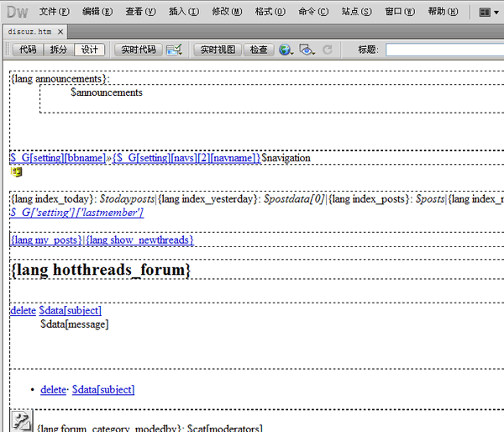
Task: Open visual aids eye icon menu
Action: click(x=307, y=50)
